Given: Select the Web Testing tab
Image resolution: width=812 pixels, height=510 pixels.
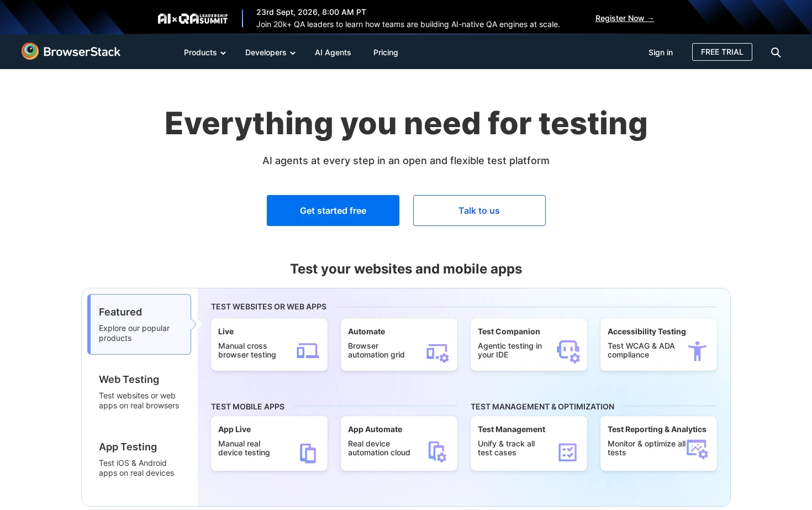Looking at the screenshot, I should [139, 392].
